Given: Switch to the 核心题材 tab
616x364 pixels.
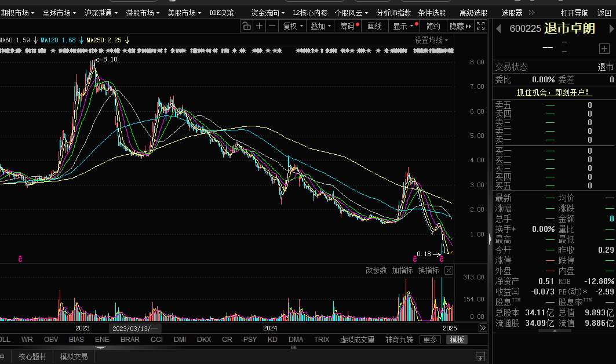Looking at the screenshot, I should pos(32,356).
